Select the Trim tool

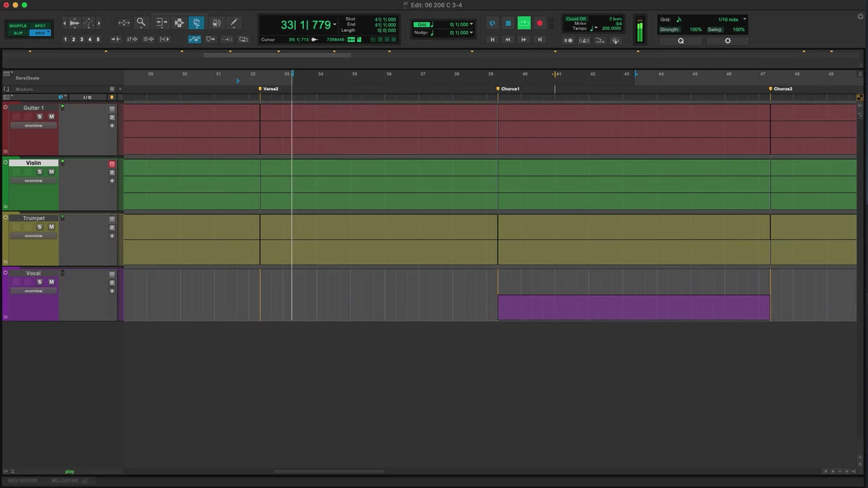coord(161,23)
